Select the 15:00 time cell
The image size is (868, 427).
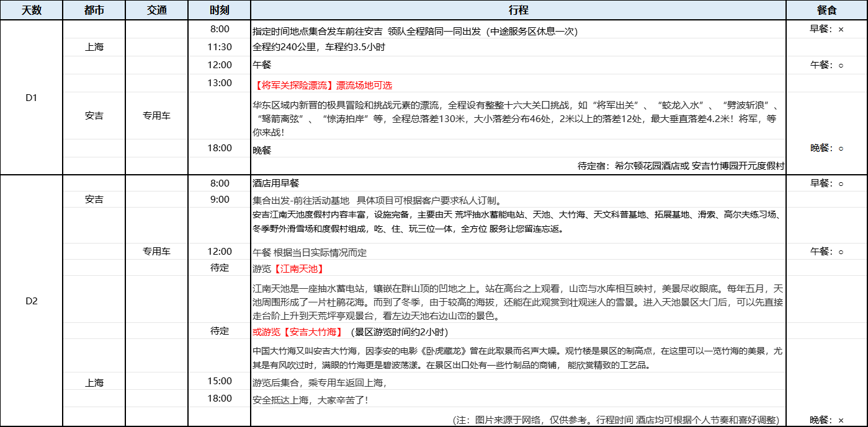pyautogui.click(x=220, y=381)
